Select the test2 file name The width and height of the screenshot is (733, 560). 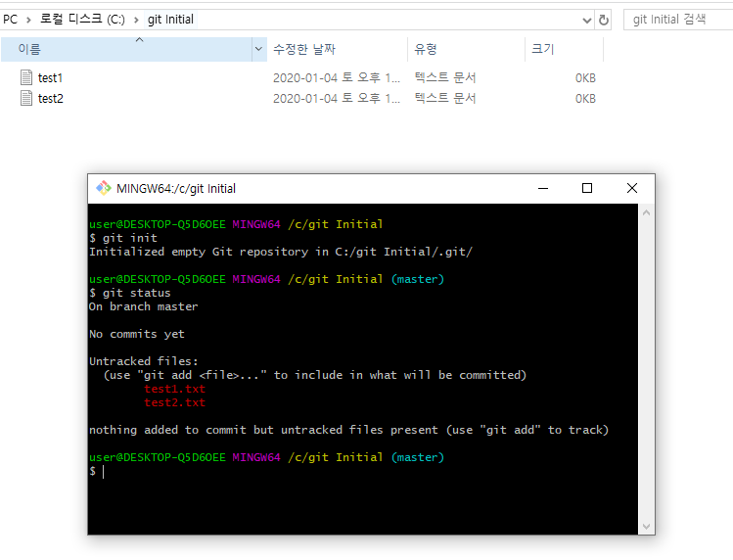pyautogui.click(x=51, y=98)
